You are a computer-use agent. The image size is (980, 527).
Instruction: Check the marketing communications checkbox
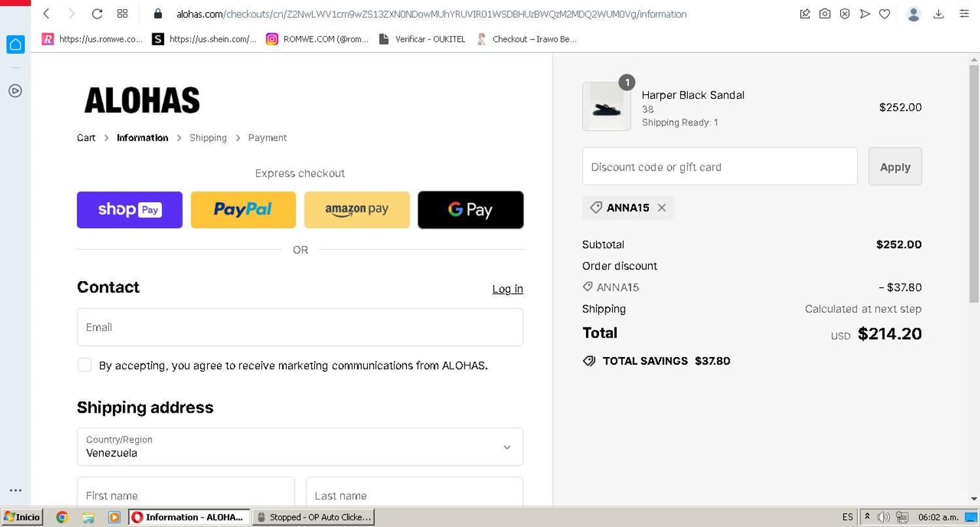tap(84, 365)
